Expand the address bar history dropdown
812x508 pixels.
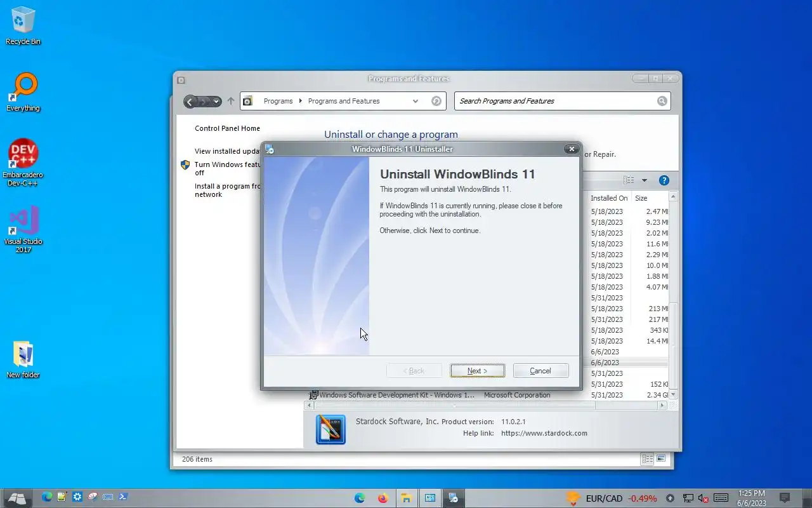(416, 101)
